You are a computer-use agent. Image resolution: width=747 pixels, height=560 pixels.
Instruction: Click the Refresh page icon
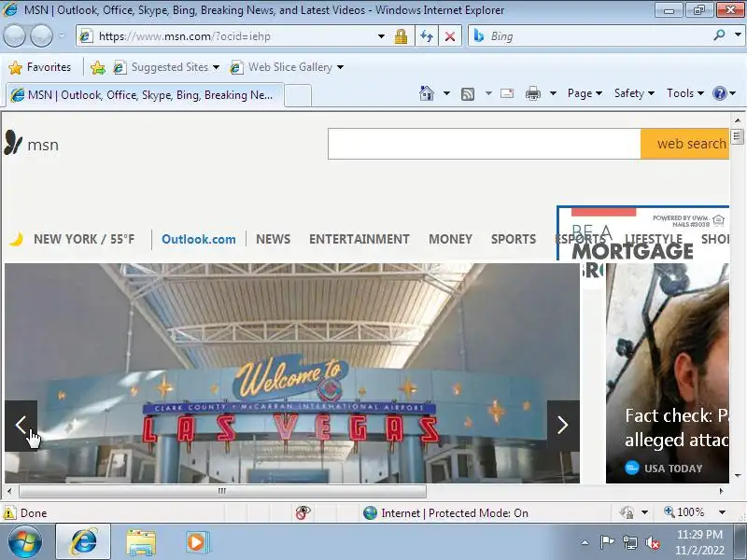(x=427, y=36)
